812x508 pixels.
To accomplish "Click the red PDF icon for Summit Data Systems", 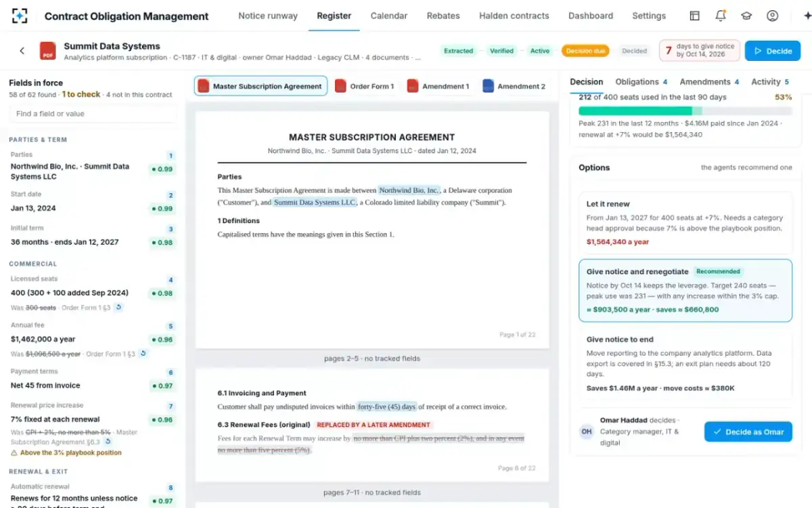I will click(x=48, y=51).
